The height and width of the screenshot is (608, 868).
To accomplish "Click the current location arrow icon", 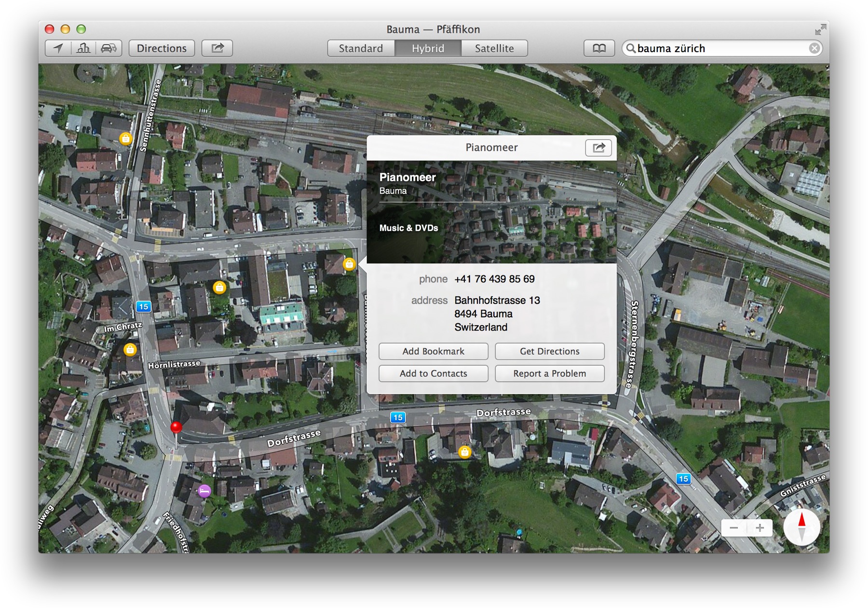I will [x=58, y=48].
